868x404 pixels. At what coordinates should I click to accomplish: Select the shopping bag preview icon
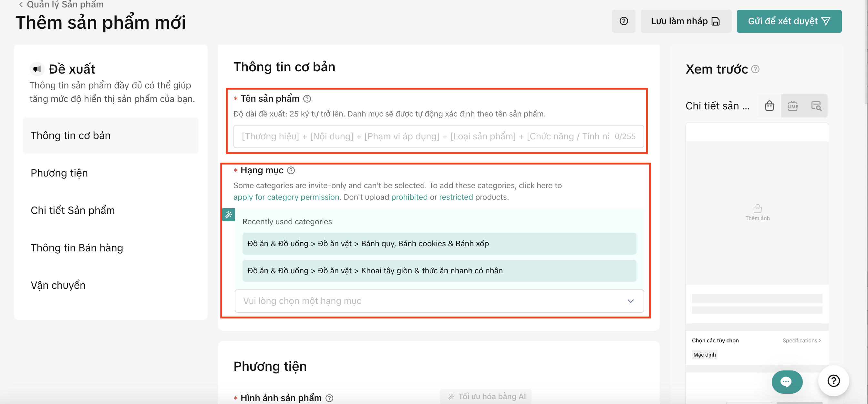pos(769,106)
